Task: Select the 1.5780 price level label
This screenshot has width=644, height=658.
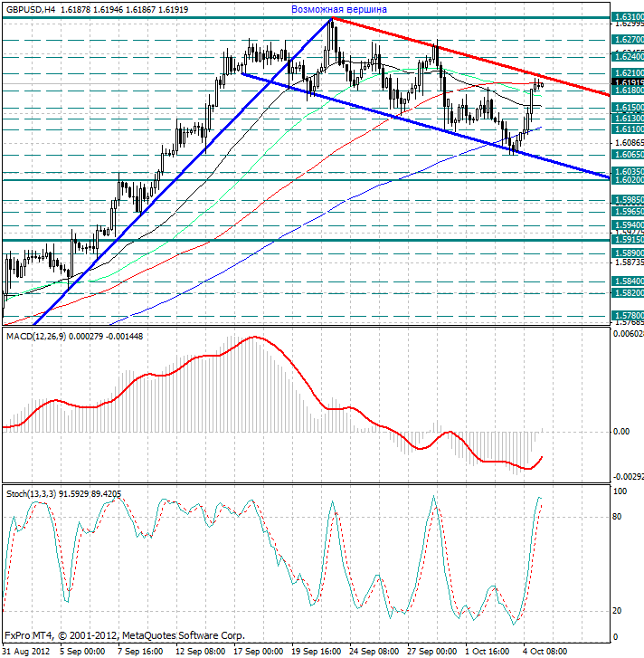Action: point(628,316)
